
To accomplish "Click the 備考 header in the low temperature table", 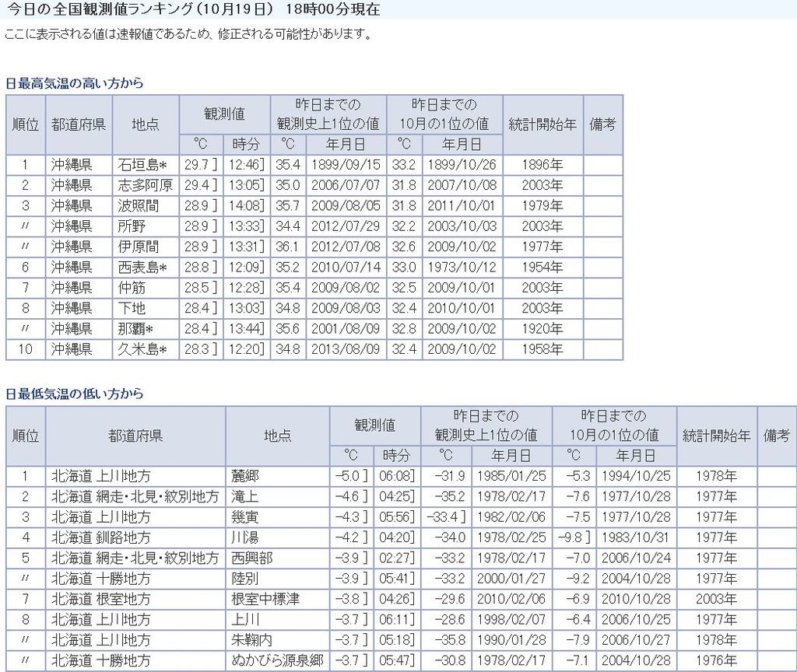I will pos(776,436).
